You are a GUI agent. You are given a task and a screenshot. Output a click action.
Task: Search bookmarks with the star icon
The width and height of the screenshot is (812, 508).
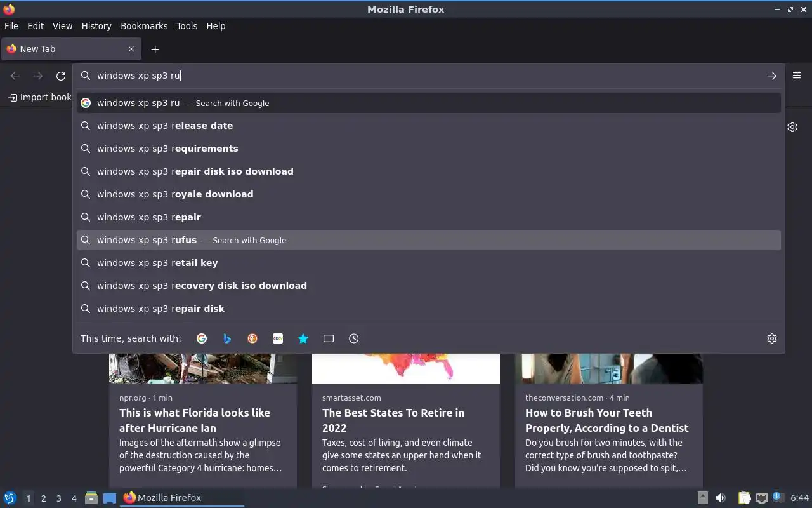coord(303,338)
